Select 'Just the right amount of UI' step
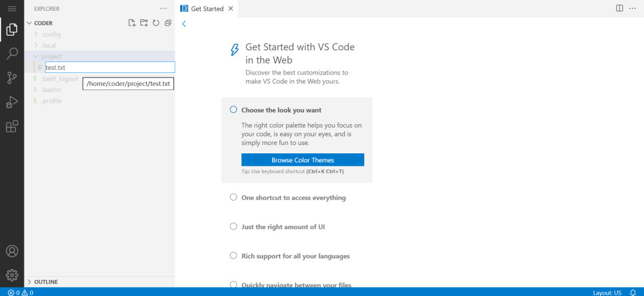 tap(283, 227)
